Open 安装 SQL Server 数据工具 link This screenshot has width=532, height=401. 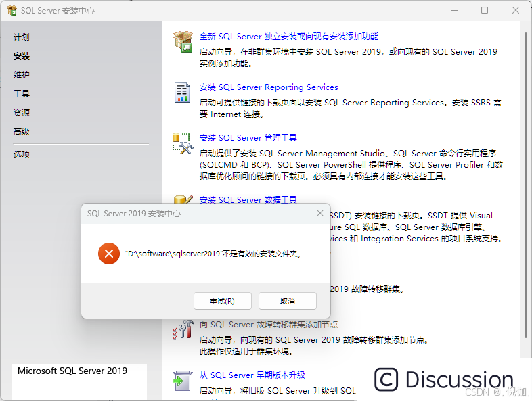click(x=248, y=199)
